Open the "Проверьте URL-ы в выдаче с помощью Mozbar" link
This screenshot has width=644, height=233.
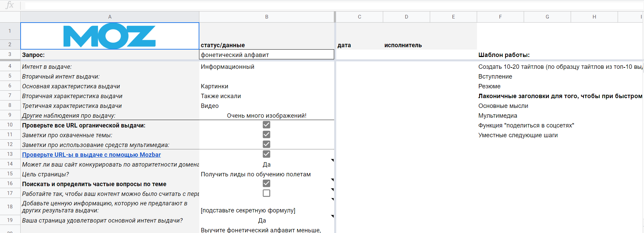(91, 155)
